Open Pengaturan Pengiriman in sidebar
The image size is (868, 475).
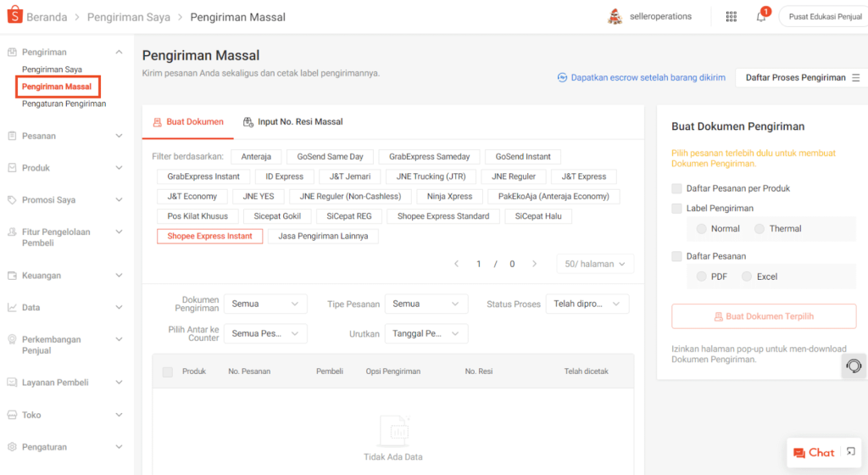[64, 103]
